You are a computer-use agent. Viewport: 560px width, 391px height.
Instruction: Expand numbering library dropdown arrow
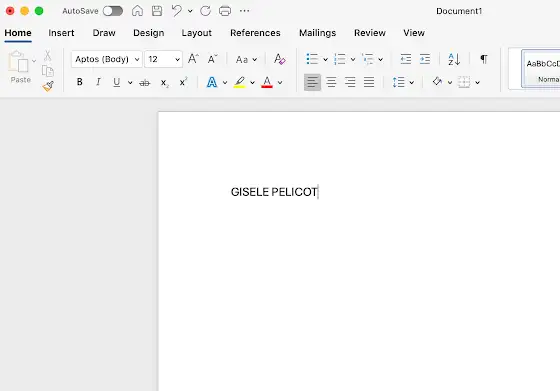[x=353, y=59]
